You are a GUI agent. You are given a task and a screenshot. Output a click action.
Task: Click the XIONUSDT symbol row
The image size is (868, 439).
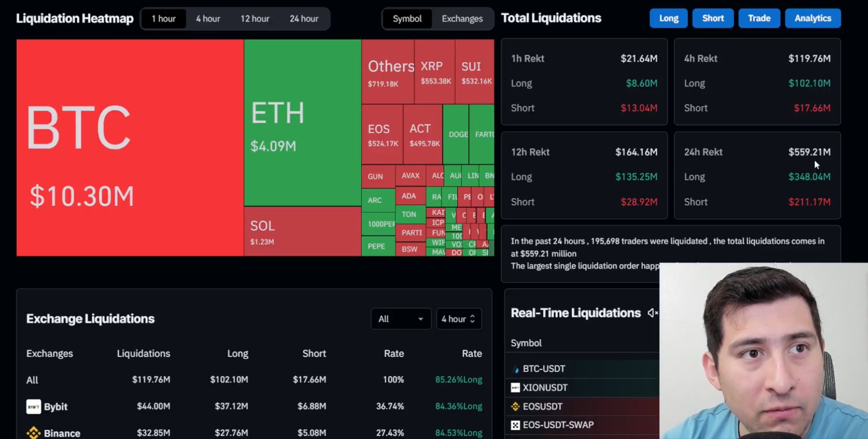point(582,387)
